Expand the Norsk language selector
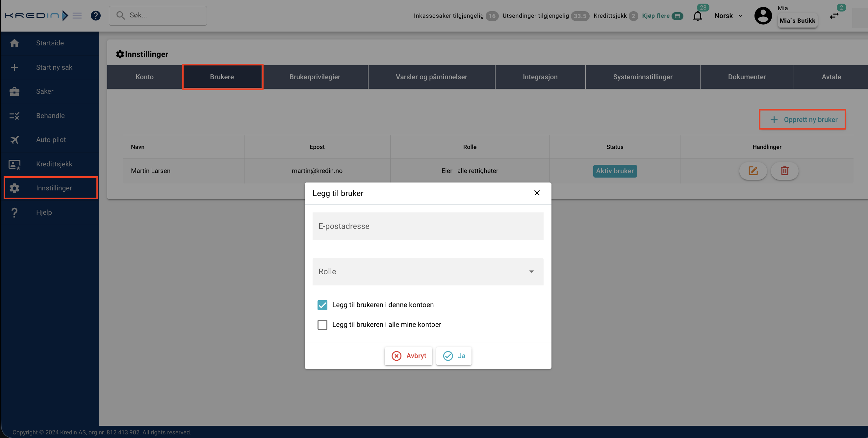This screenshot has height=438, width=868. tap(728, 16)
